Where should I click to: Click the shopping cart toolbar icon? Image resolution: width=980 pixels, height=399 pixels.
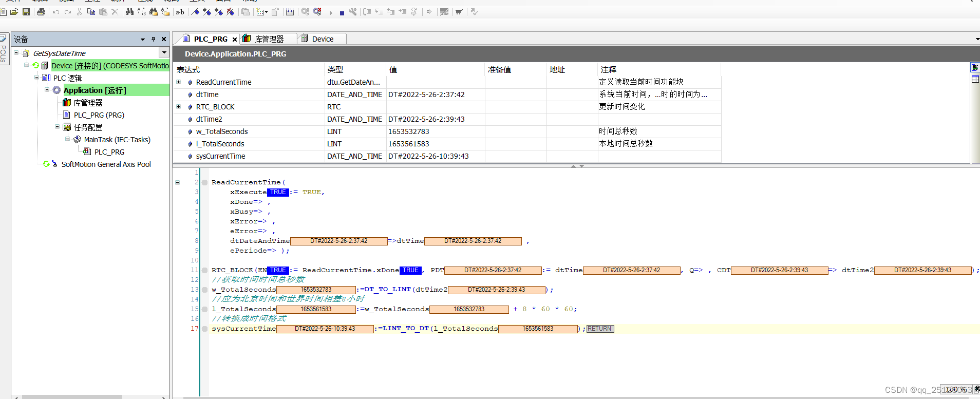pyautogui.click(x=459, y=12)
